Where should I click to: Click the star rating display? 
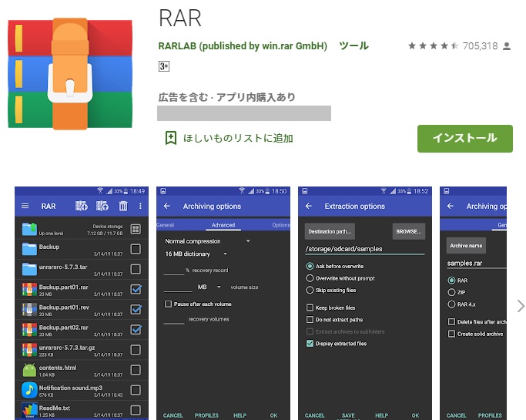pyautogui.click(x=433, y=46)
